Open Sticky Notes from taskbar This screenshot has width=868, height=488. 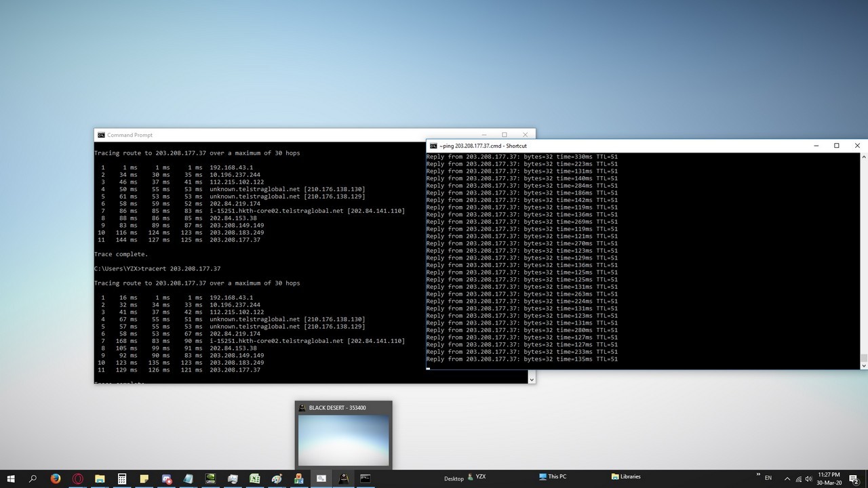[144, 479]
